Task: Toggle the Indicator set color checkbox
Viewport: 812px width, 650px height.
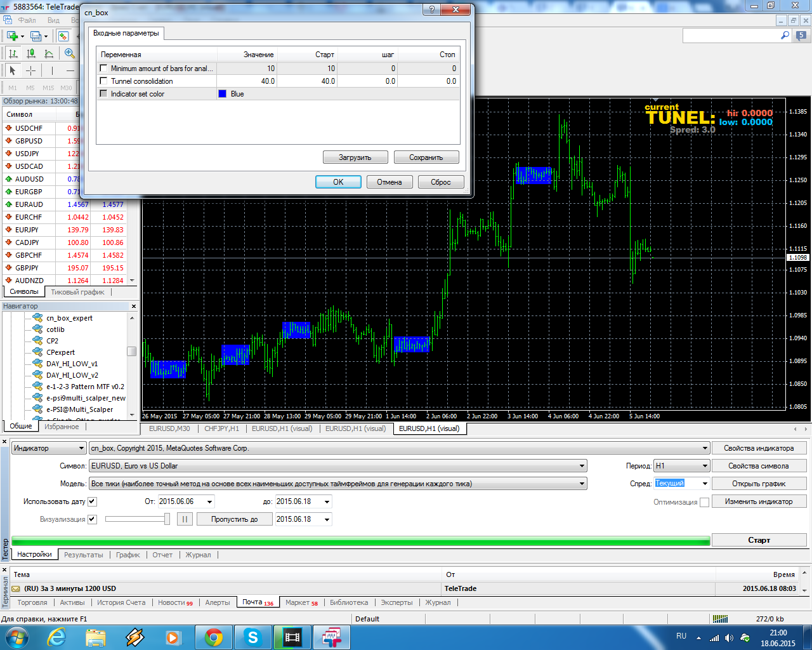Action: pos(103,93)
